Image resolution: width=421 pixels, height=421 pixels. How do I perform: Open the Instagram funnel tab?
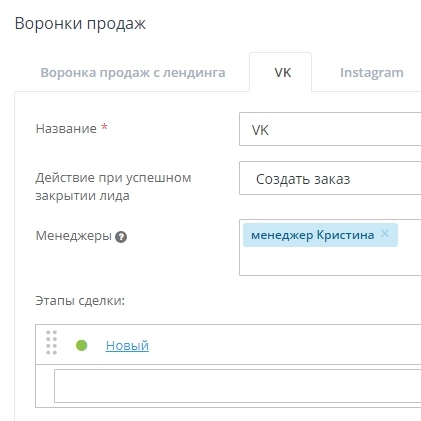click(372, 73)
